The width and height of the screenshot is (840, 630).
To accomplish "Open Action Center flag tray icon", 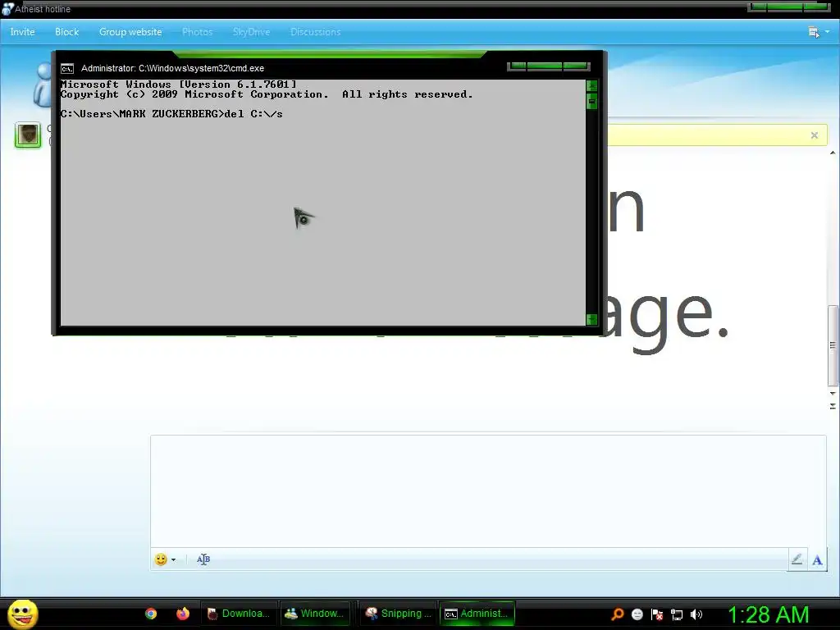I will [657, 614].
